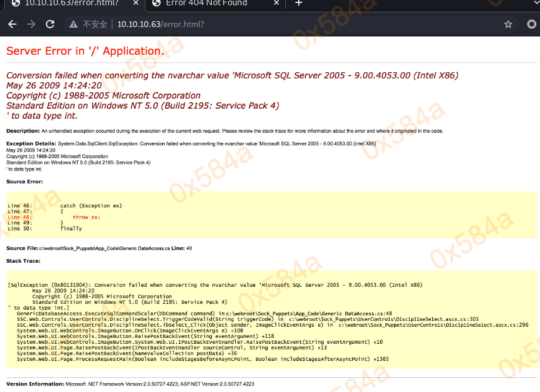540x392 pixels.
Task: Close the 10.10.10.63/error.html tab
Action: [135, 4]
